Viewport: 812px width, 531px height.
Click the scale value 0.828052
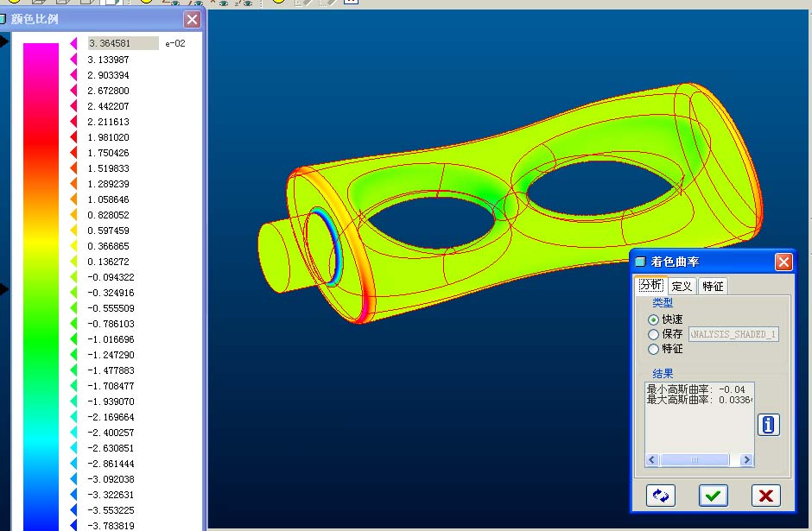tap(108, 215)
